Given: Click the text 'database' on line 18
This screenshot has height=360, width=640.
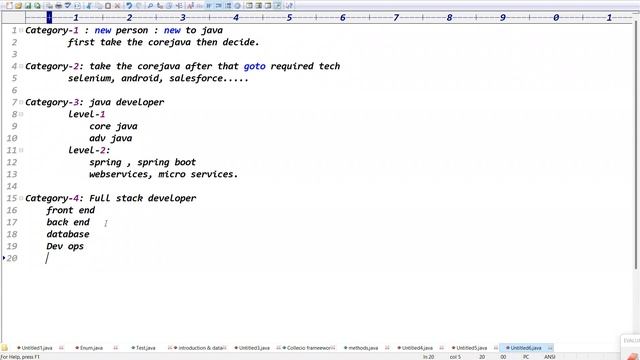Looking at the screenshot, I should click(x=68, y=234).
